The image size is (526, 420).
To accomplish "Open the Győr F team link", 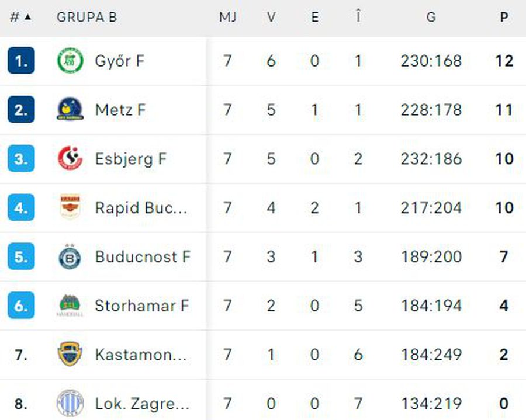I will click(120, 61).
